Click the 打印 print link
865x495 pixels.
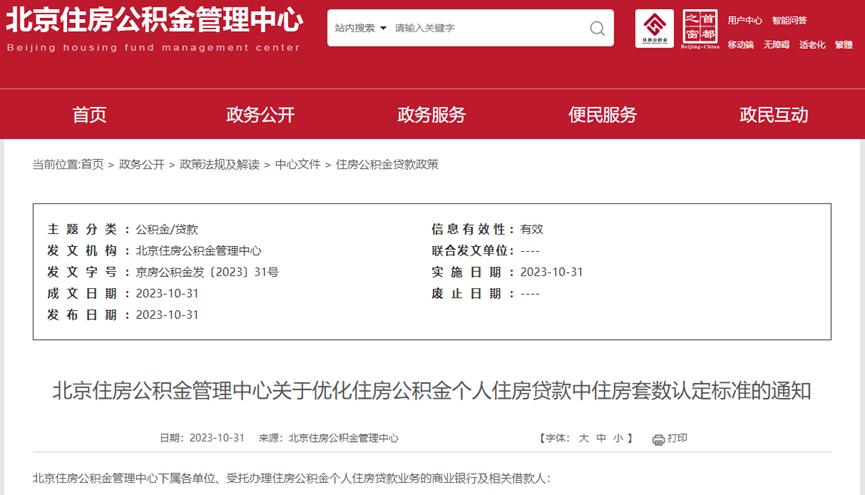(677, 438)
